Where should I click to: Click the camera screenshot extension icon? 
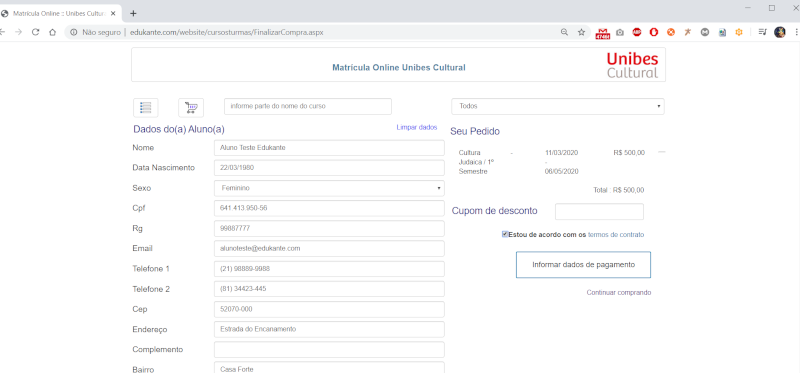click(x=620, y=32)
